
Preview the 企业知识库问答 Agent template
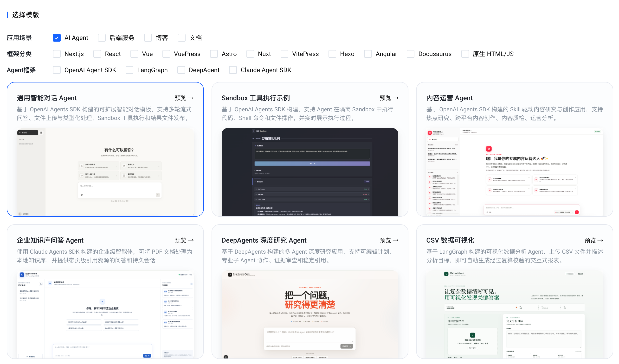pyautogui.click(x=184, y=240)
